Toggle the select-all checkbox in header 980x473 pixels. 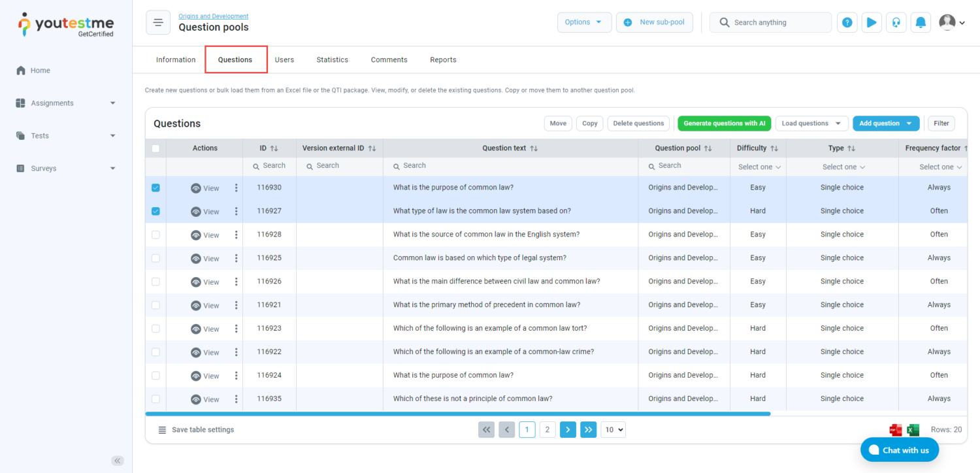155,148
